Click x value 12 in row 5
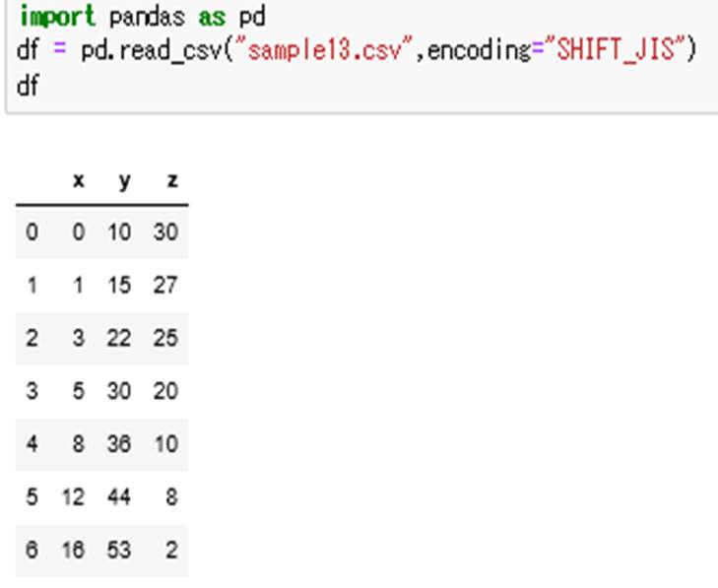 [73, 496]
